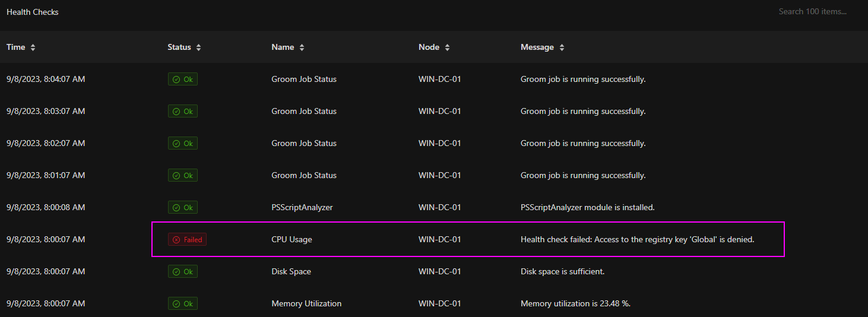Select the PSScriptAnalyzer name cell
Viewport: 868px width, 317px height.
tap(302, 208)
